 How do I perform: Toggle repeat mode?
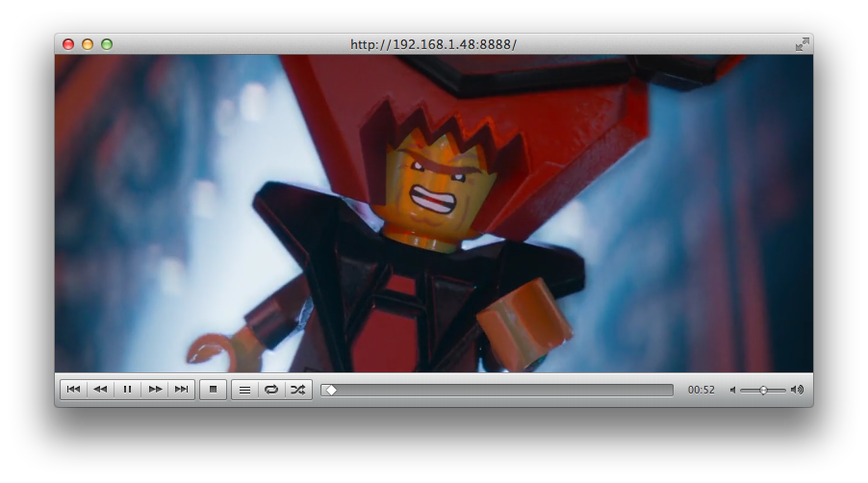[x=271, y=390]
